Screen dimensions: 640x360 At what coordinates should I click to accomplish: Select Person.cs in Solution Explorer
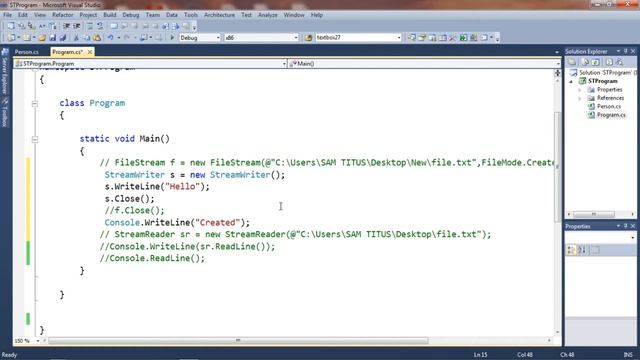point(609,107)
